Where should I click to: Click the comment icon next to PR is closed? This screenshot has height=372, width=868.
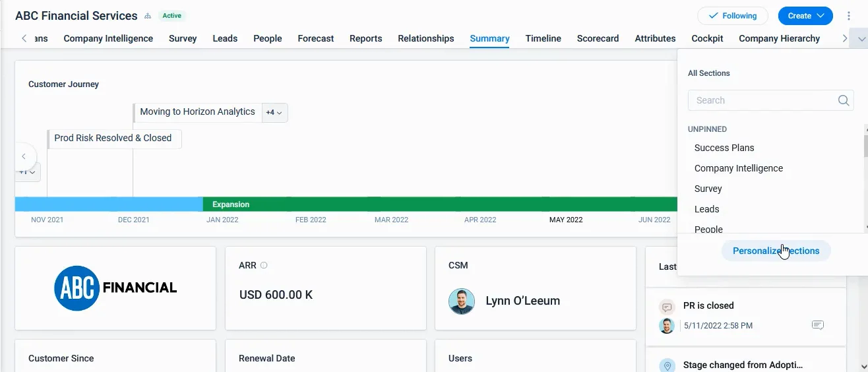(x=667, y=306)
